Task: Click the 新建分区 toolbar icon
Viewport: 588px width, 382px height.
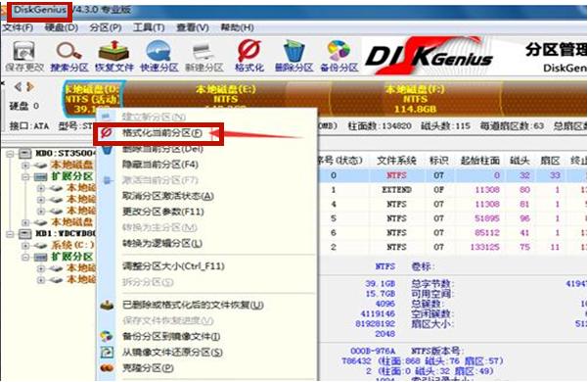Action: (x=204, y=56)
